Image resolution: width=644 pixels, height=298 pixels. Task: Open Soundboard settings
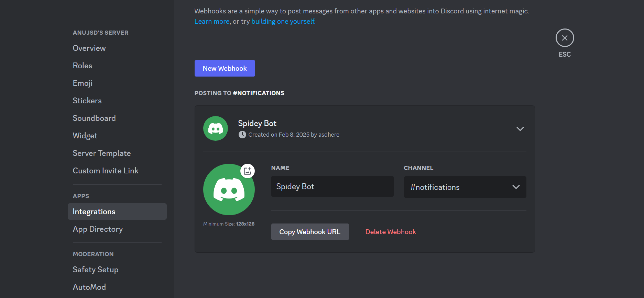(117, 118)
